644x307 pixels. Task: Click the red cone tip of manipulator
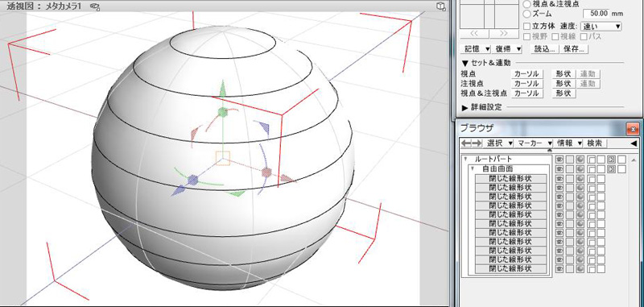(288, 179)
